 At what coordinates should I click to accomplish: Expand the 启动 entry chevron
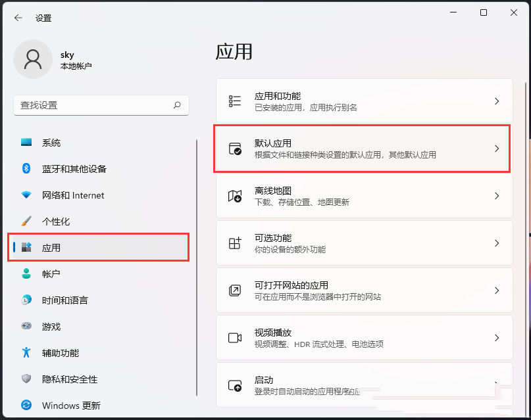tap(497, 385)
